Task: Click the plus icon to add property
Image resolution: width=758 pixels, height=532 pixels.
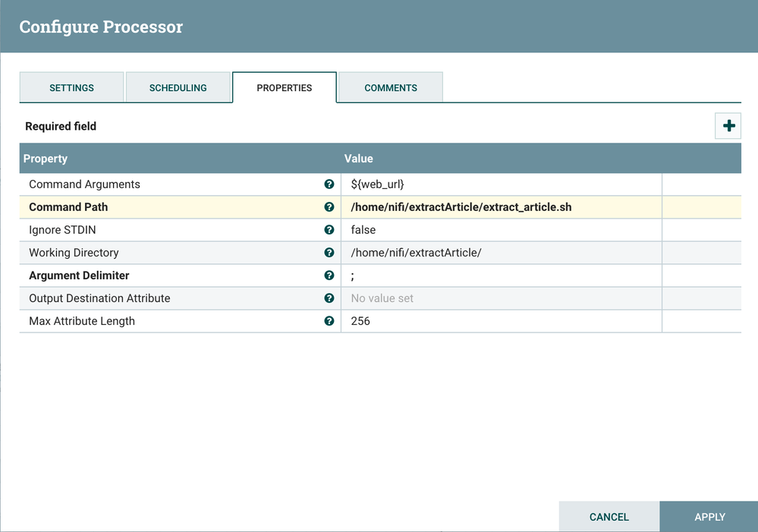Action: click(x=728, y=126)
